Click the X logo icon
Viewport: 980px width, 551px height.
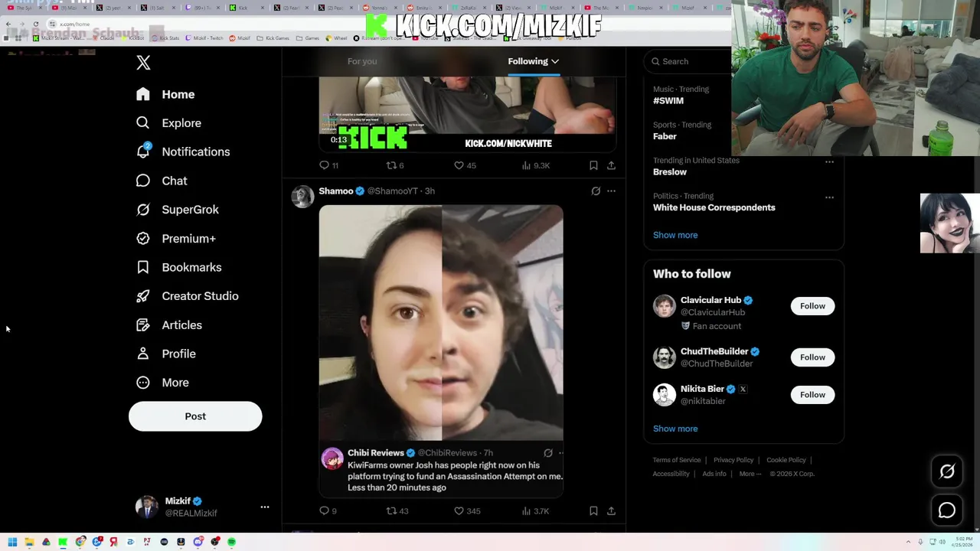143,63
